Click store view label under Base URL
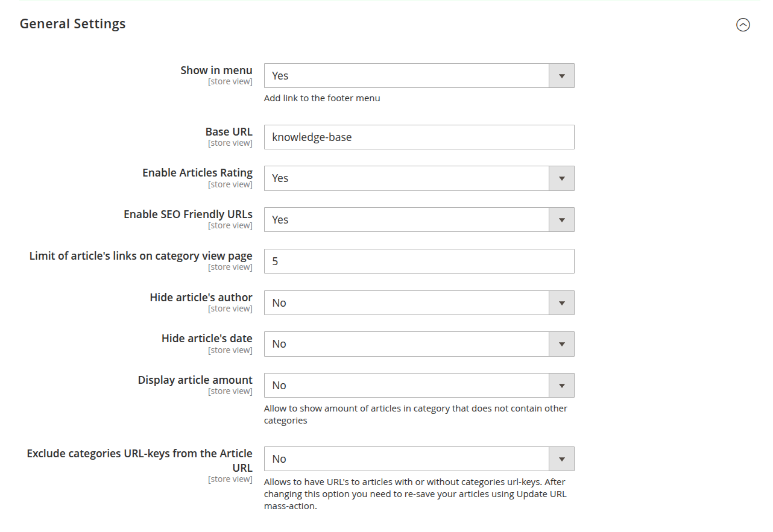 (x=230, y=142)
